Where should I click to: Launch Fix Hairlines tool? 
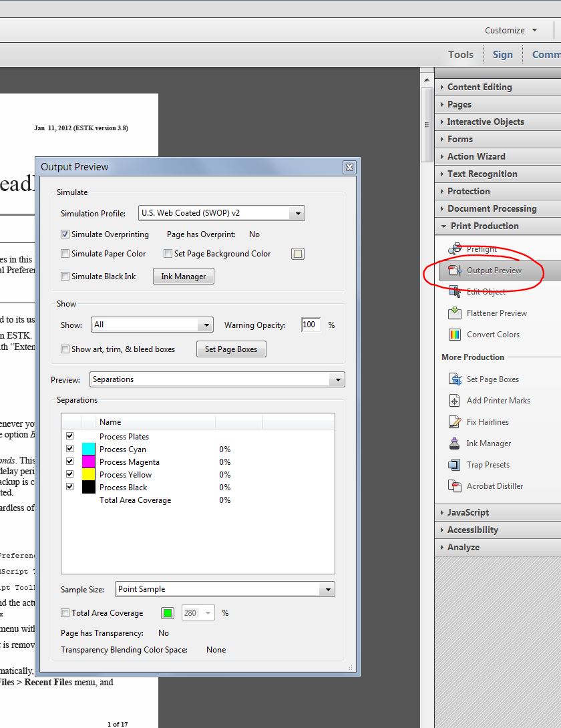(487, 421)
